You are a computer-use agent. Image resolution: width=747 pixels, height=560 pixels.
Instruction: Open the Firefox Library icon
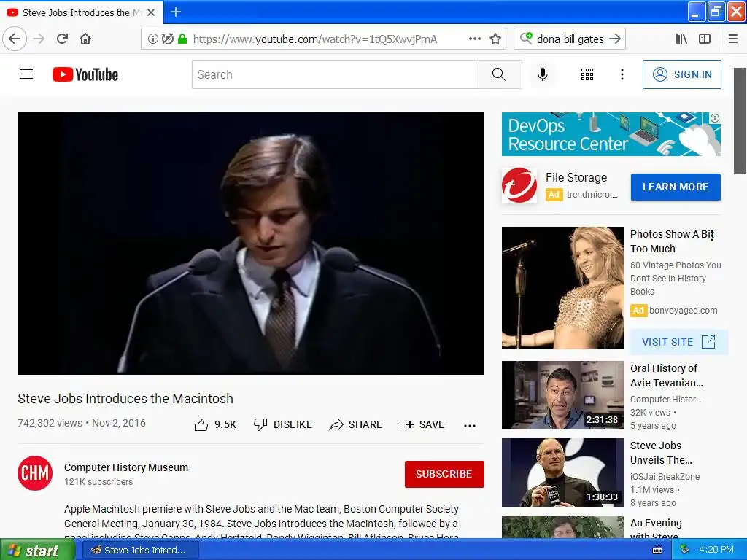click(x=682, y=39)
